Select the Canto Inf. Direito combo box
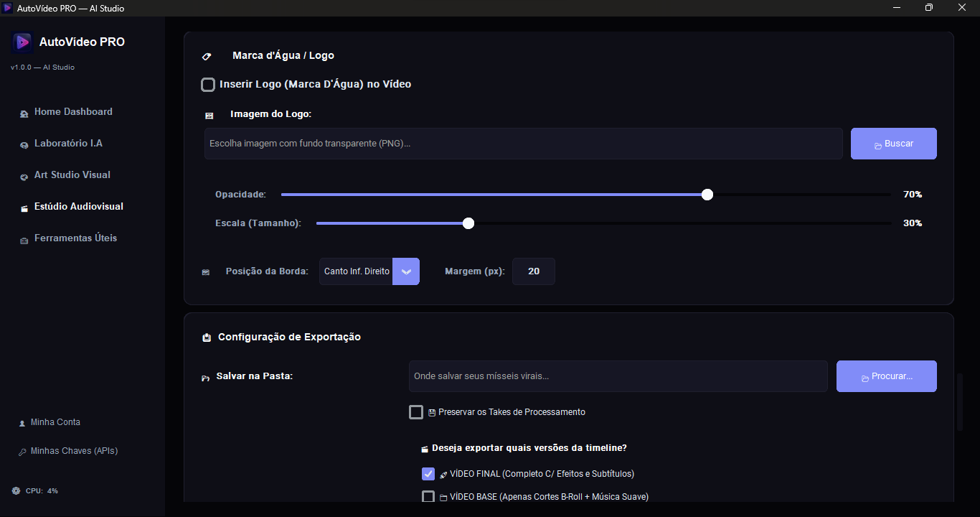Image resolution: width=980 pixels, height=517 pixels. pyautogui.click(x=369, y=271)
